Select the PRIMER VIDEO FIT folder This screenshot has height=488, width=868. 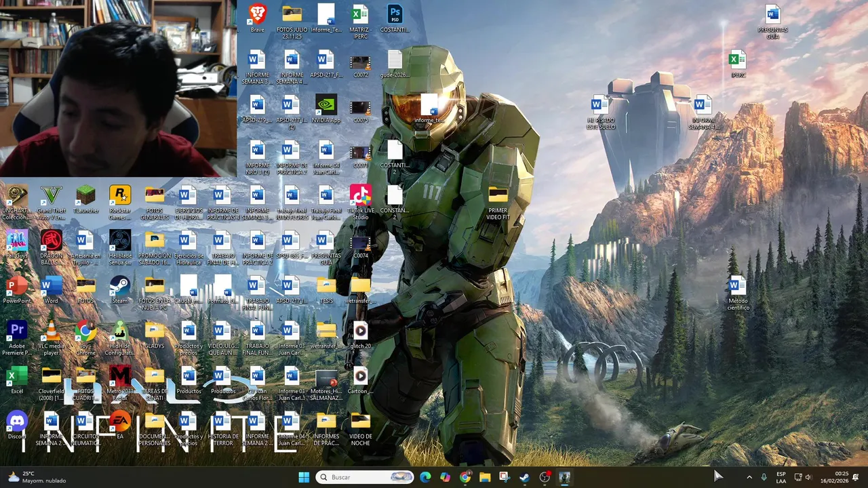click(498, 203)
